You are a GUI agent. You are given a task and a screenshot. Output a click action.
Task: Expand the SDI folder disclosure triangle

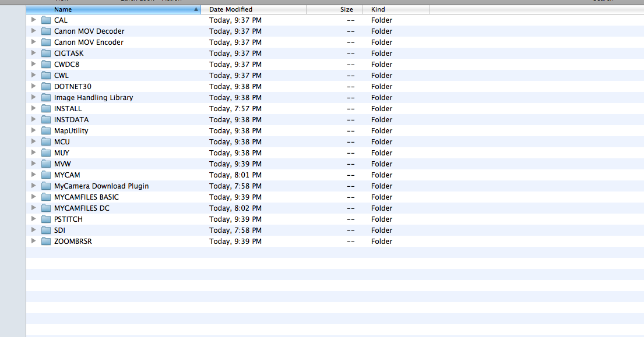(34, 230)
